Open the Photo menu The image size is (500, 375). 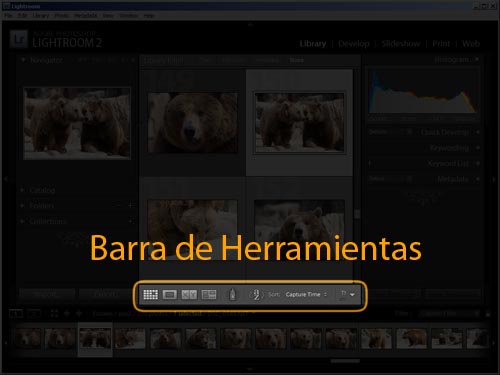click(62, 16)
